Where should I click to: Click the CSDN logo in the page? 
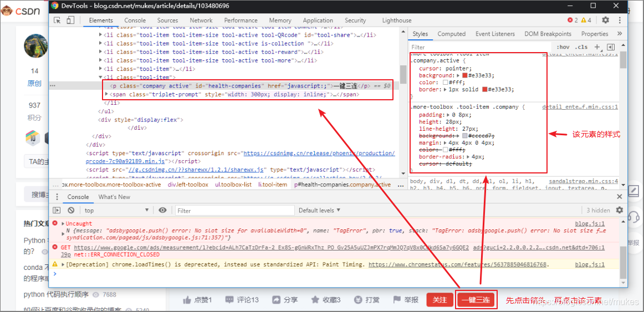tap(21, 11)
